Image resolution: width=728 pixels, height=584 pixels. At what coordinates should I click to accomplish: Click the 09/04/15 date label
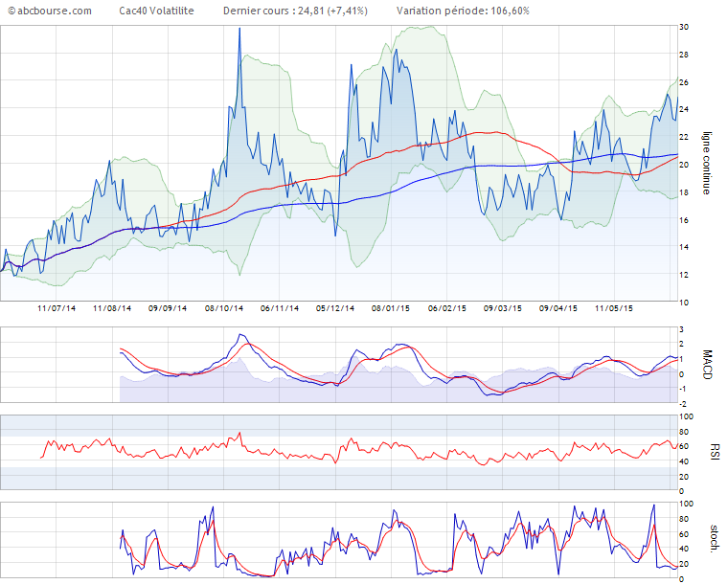click(x=558, y=308)
